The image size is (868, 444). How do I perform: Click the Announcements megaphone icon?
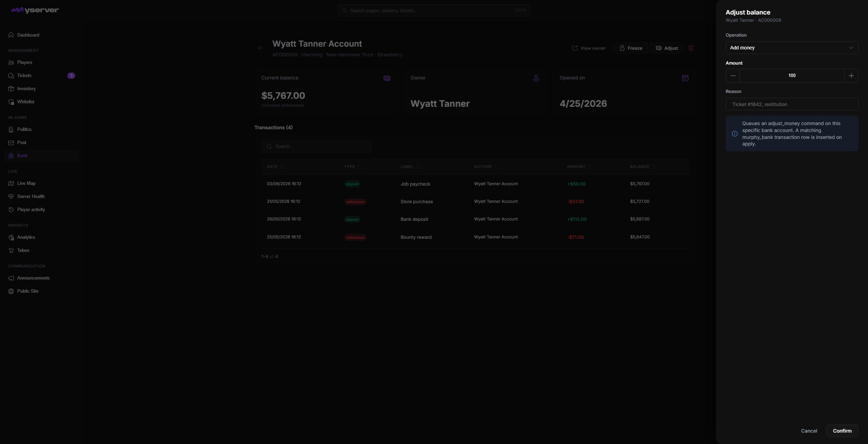tap(11, 278)
